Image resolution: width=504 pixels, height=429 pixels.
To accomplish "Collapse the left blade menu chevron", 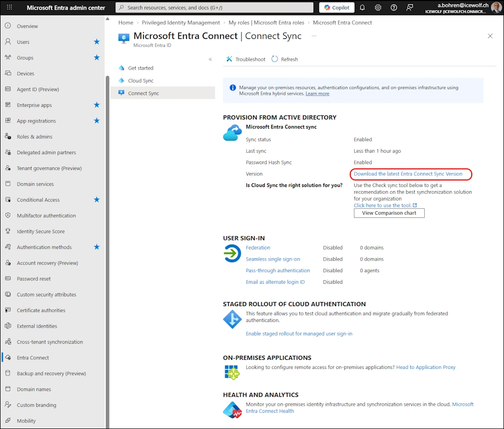I will coord(210,59).
